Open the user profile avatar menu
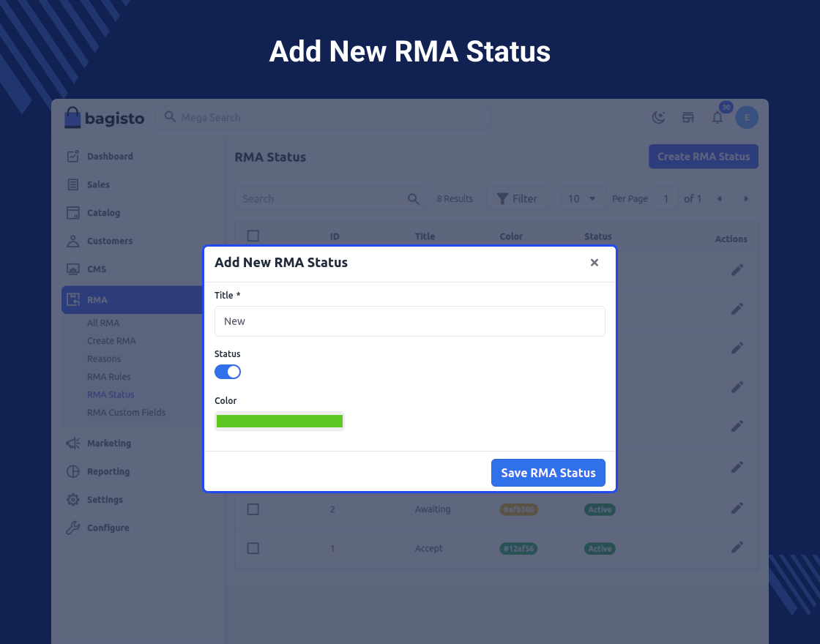Viewport: 820px width, 644px height. click(x=747, y=117)
